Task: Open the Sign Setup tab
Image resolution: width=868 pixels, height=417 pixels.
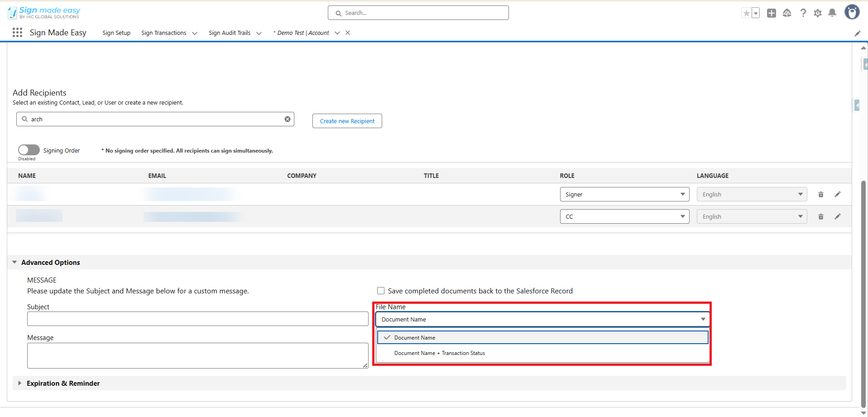Action: click(x=116, y=33)
